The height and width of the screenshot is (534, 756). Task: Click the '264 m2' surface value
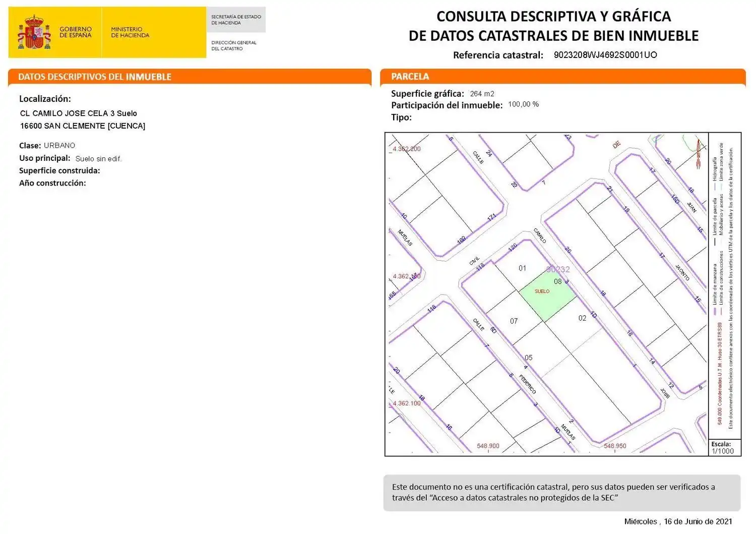[x=482, y=94]
